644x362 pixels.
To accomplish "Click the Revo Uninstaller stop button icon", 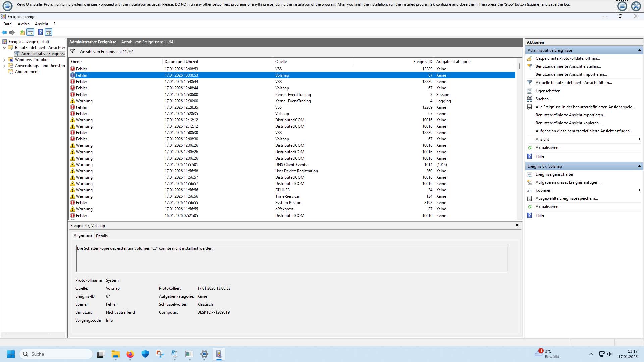I will point(622,6).
